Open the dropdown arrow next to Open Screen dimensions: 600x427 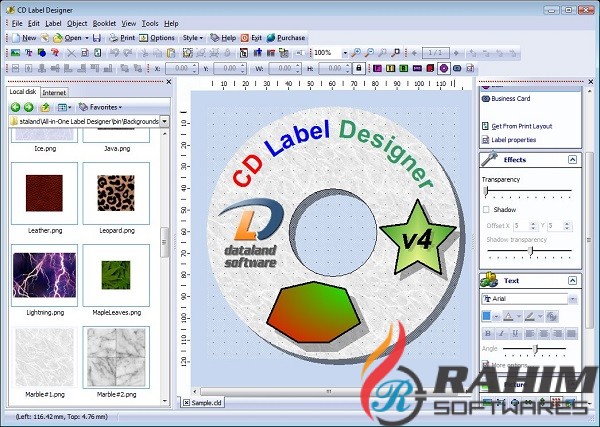click(87, 38)
